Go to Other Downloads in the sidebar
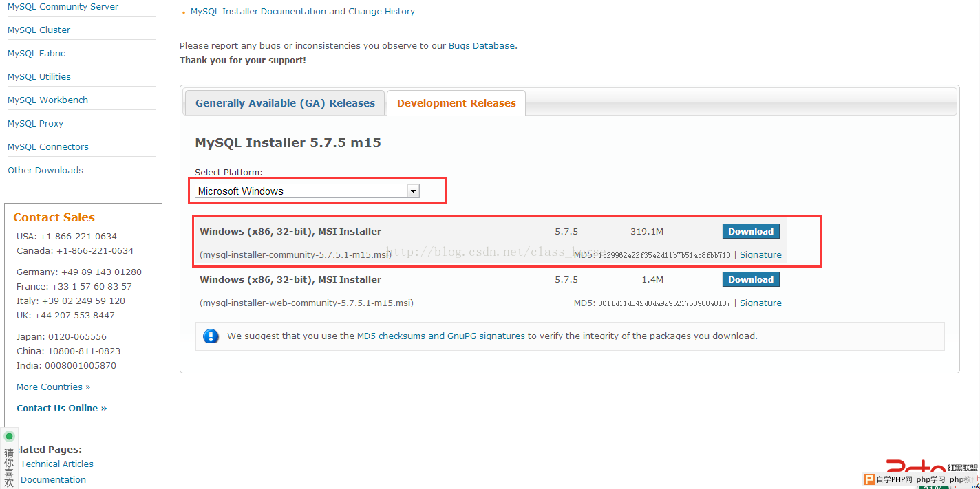Image resolution: width=980 pixels, height=489 pixels. click(x=45, y=171)
